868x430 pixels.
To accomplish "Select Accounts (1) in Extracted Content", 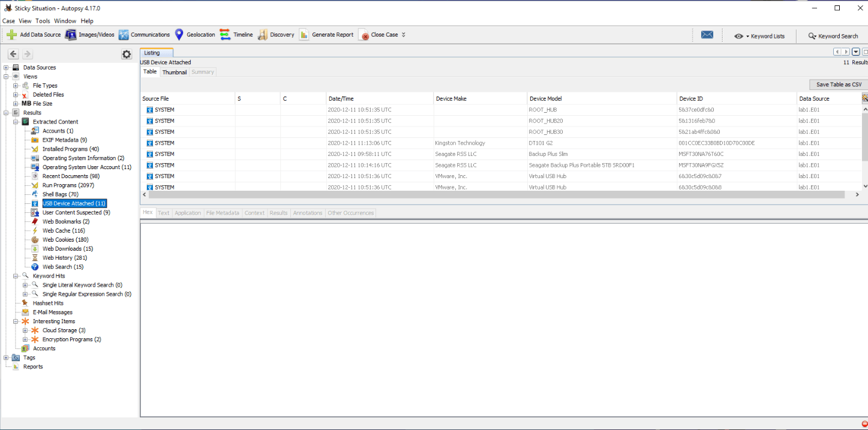I will 58,131.
